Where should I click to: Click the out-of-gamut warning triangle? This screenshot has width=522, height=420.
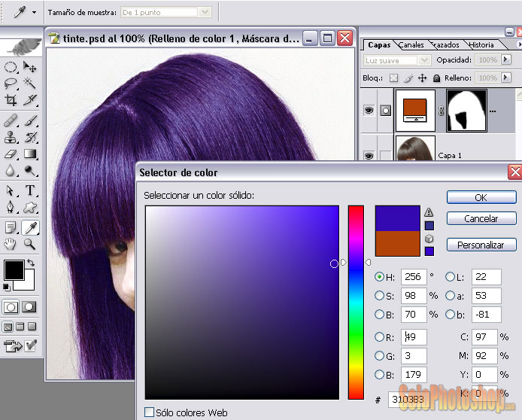click(x=429, y=212)
